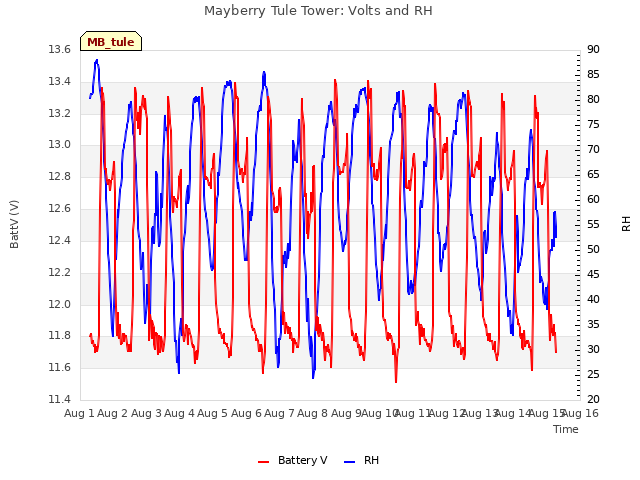Click the 40 RH tick label

click(x=593, y=300)
